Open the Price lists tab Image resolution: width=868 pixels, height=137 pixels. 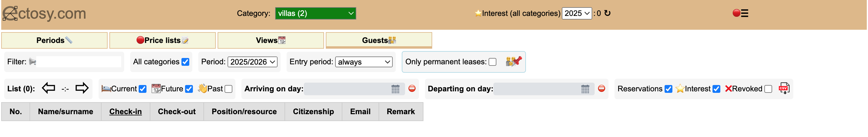coord(162,40)
